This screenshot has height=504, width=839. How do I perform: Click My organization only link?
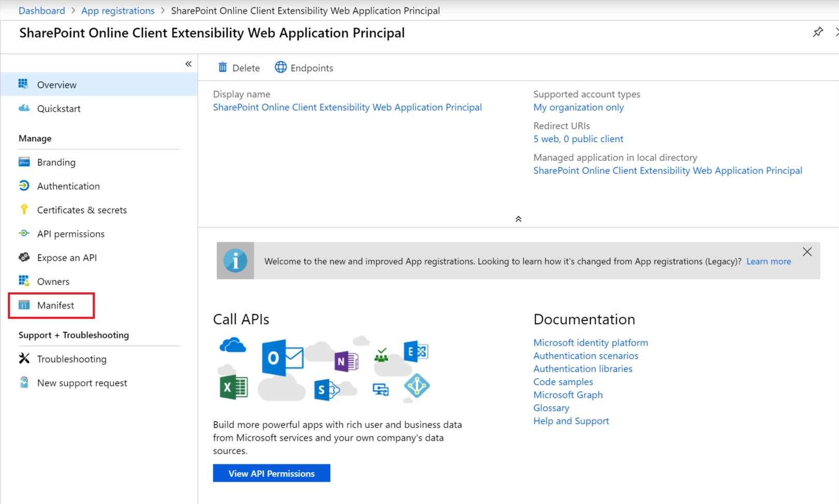[x=578, y=107]
